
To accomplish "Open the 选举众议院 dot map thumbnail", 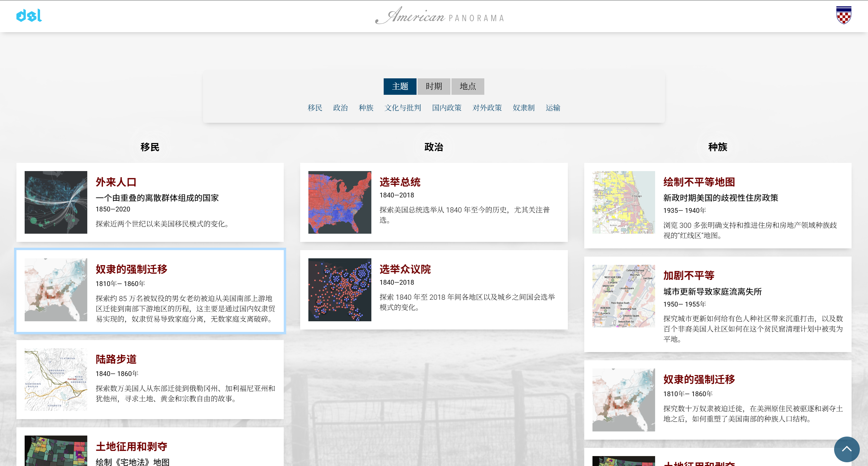I will pos(340,289).
